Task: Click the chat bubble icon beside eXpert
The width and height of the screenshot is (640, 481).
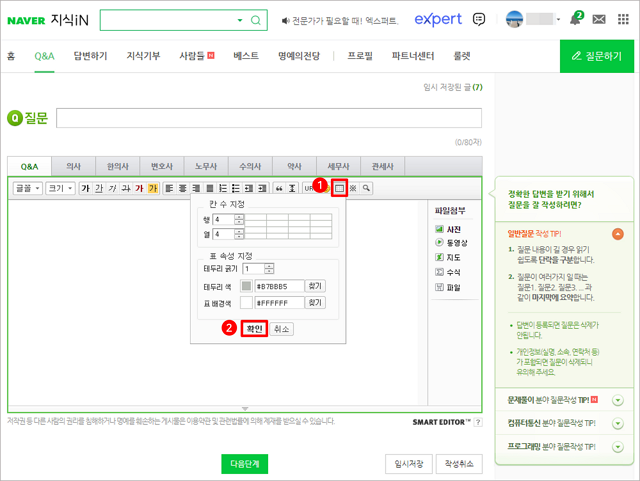Action: [479, 20]
